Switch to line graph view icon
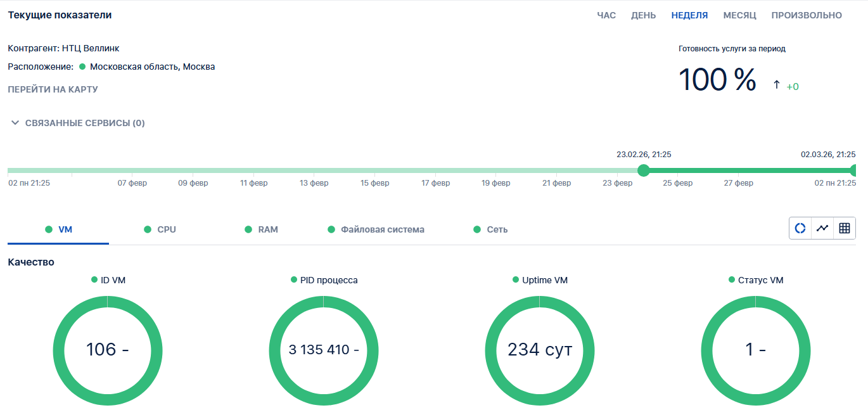The image size is (868, 410). pos(822,228)
